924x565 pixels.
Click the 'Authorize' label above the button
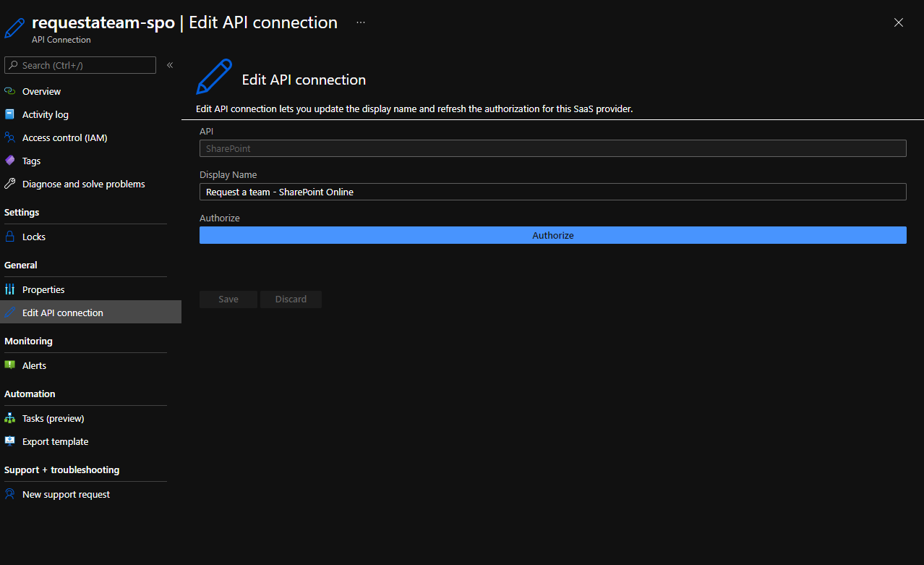(220, 218)
